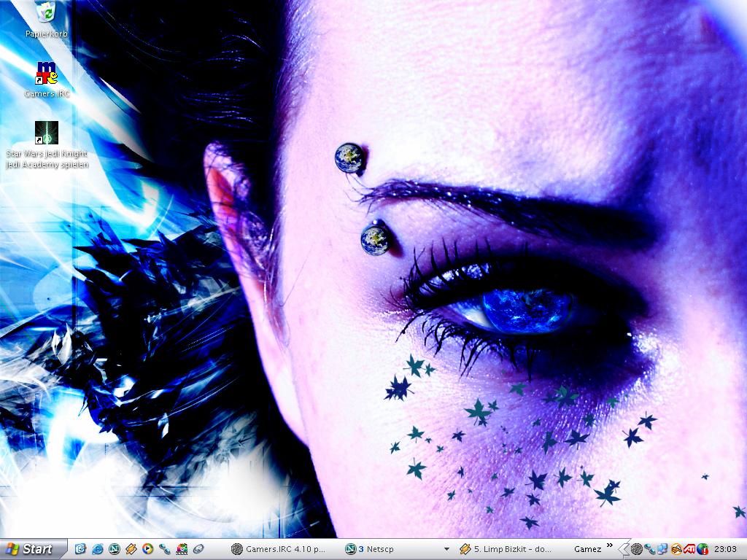Viewport: 747px width, 560px height.
Task: Select the Gamers.IRC desktop shortcut
Action: pyautogui.click(x=47, y=74)
